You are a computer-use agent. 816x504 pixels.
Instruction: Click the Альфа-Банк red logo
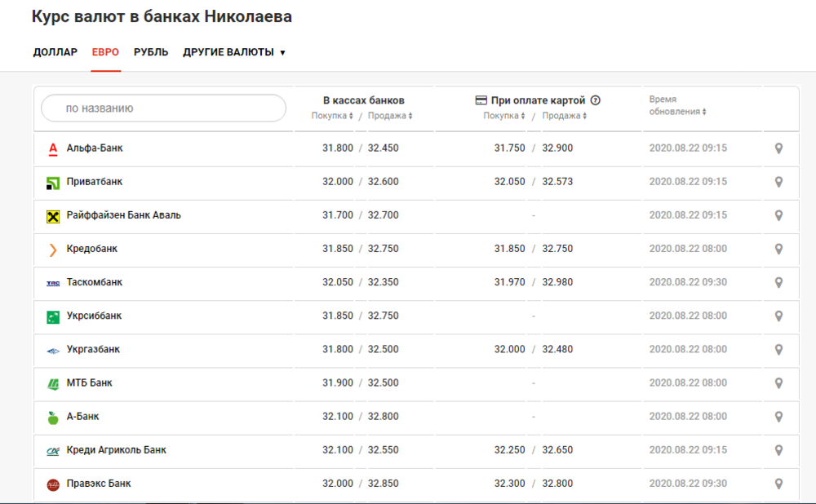(53, 149)
